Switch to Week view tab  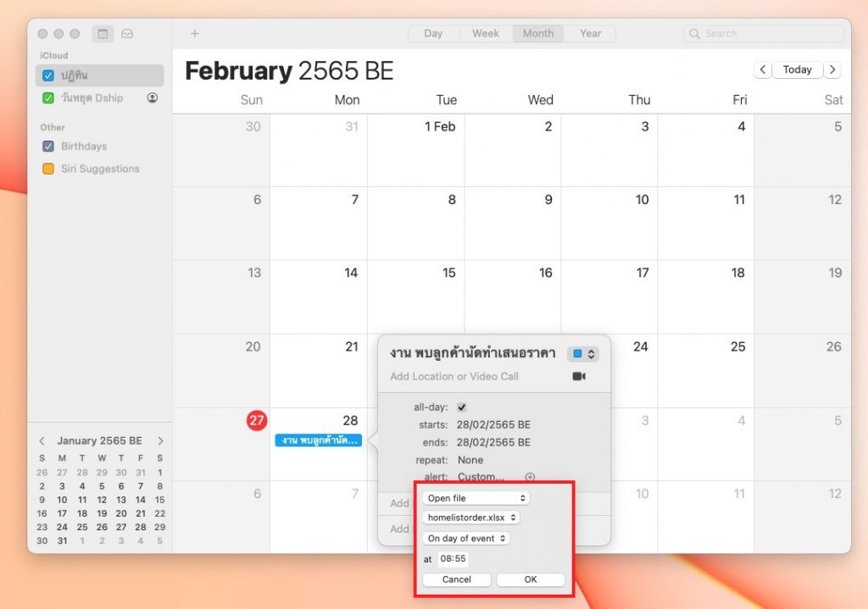pos(486,34)
